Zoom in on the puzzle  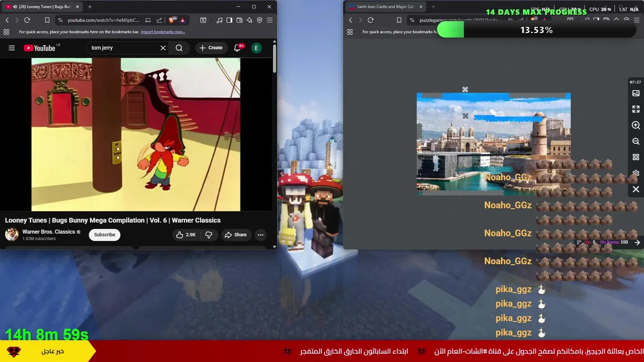coord(636,125)
